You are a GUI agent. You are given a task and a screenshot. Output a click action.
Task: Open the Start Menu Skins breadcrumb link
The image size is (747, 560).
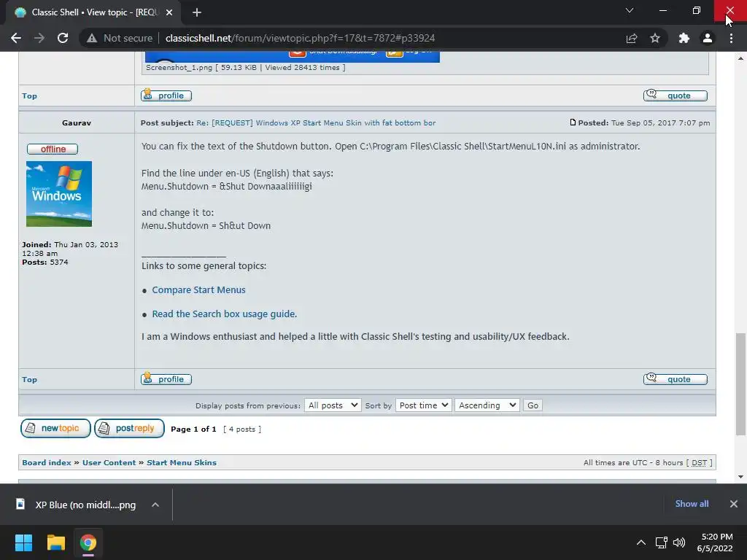182,463
